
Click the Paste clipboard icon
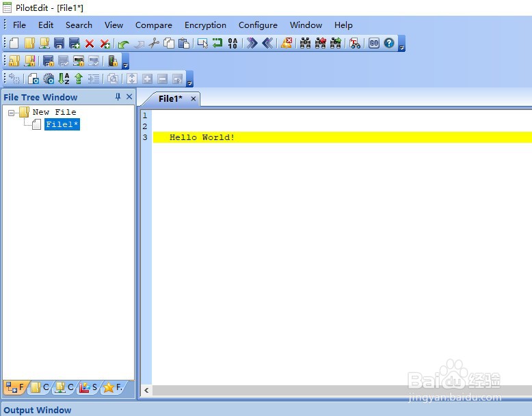click(184, 43)
